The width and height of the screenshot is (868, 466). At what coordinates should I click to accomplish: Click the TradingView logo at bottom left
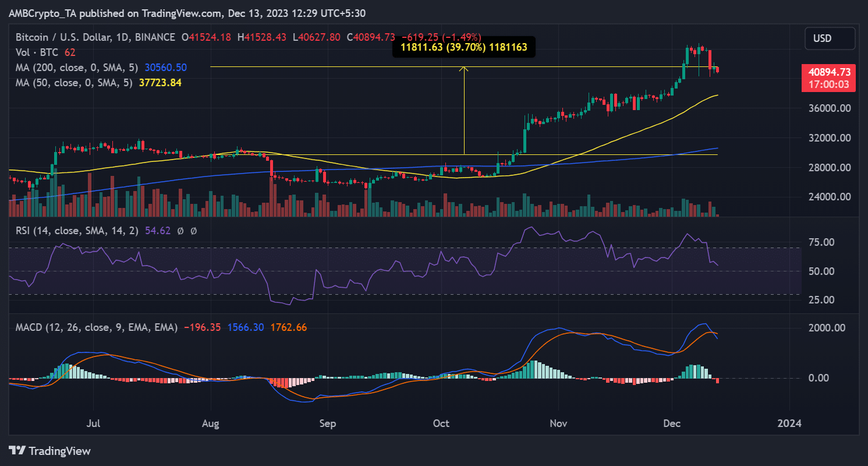(49, 450)
